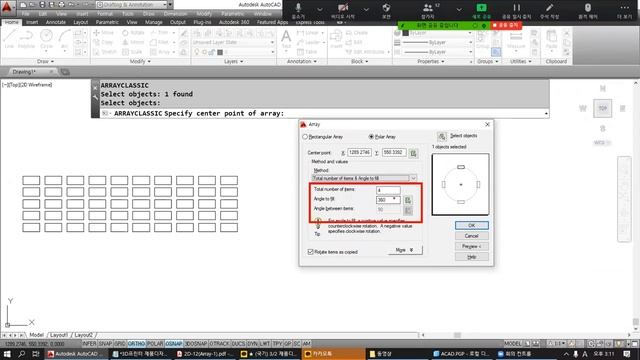Click Cancel in the Array dialog
Viewport: 640px width, 360px height.
point(471,236)
